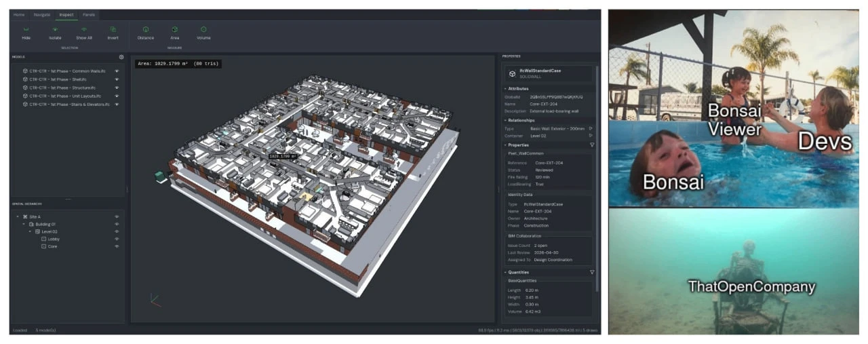This screenshot has height=344, width=868.
Task: Click the cube icon beside Structure.ifc
Action: click(x=25, y=88)
